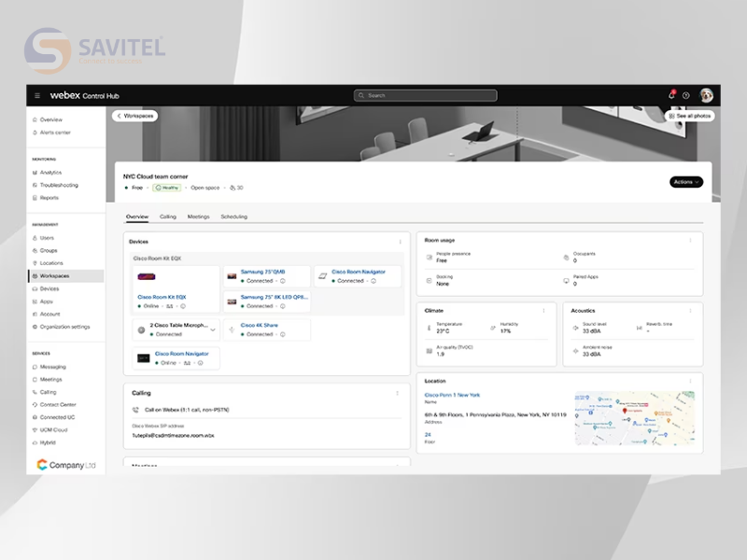
Task: Open Cisco 4K Share device link
Action: 260,325
